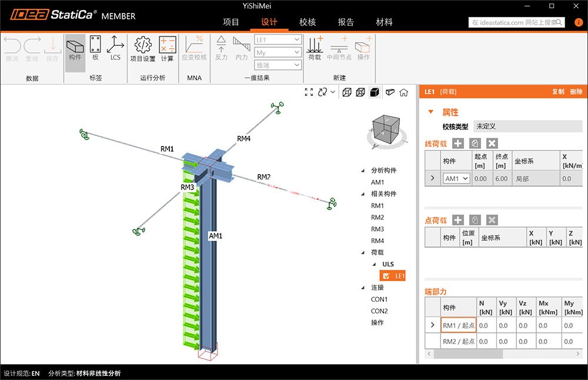This screenshot has width=588, height=380.
Task: Select CON2 connection in tree
Action: [379, 311]
